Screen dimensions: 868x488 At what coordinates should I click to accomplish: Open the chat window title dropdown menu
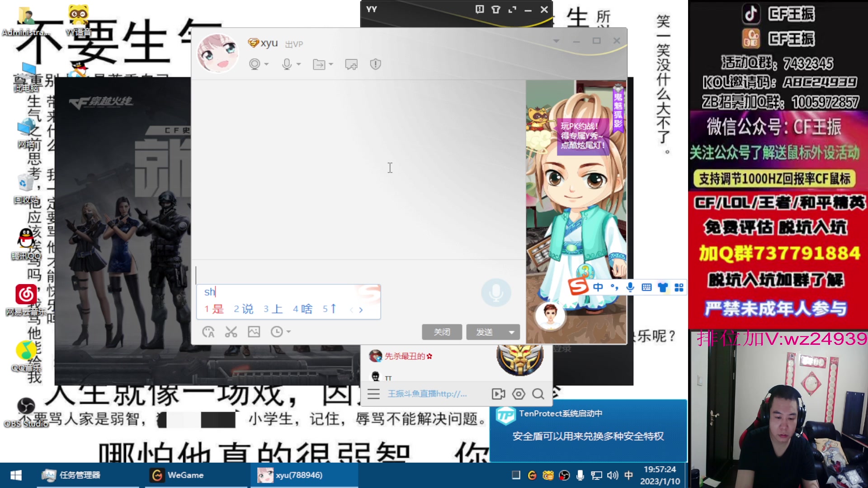pyautogui.click(x=557, y=41)
